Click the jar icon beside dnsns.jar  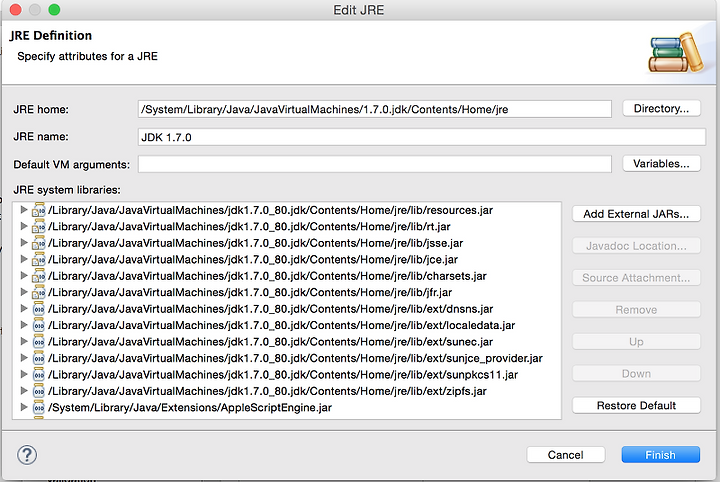pos(39,309)
